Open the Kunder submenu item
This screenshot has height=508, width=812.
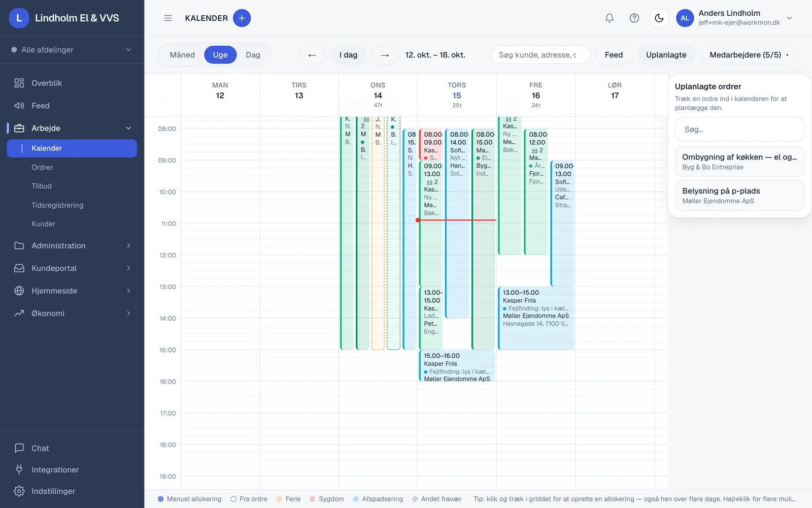[x=43, y=224]
